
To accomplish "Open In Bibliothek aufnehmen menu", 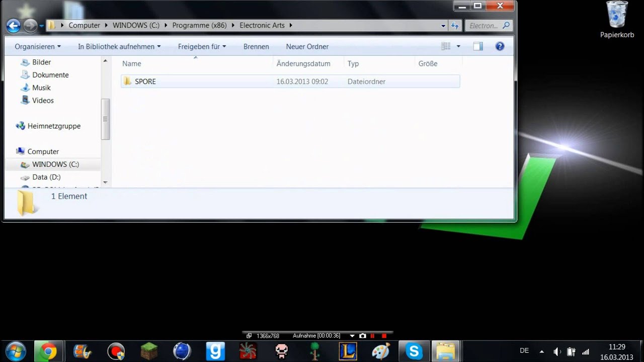I will [x=119, y=46].
